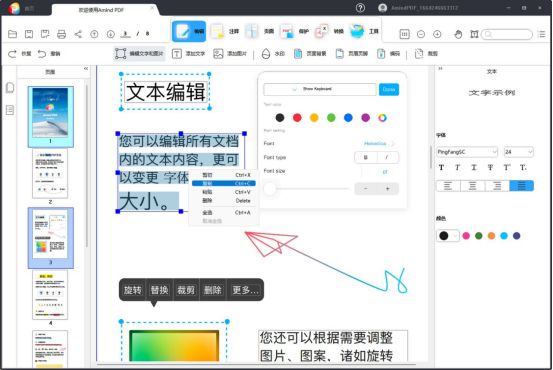Image resolution: width=553 pixels, height=370 pixels.
Task: Choose Select All Ctrl+A in context menu
Action: (224, 213)
